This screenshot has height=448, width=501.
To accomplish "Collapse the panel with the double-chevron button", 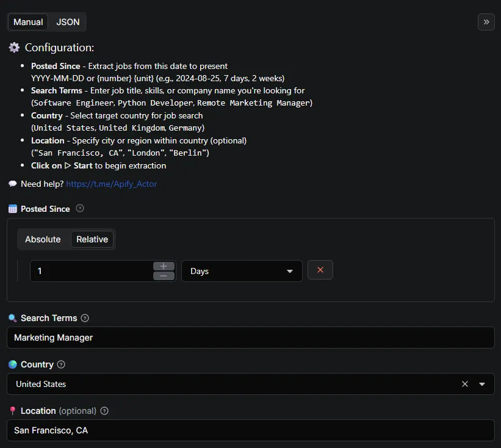I will point(486,22).
